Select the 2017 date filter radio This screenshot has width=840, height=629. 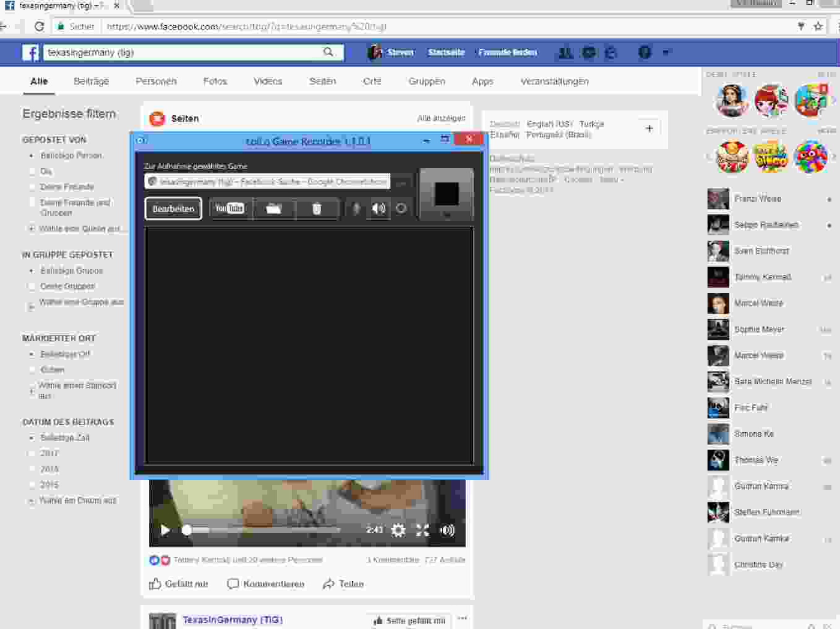[x=32, y=453]
